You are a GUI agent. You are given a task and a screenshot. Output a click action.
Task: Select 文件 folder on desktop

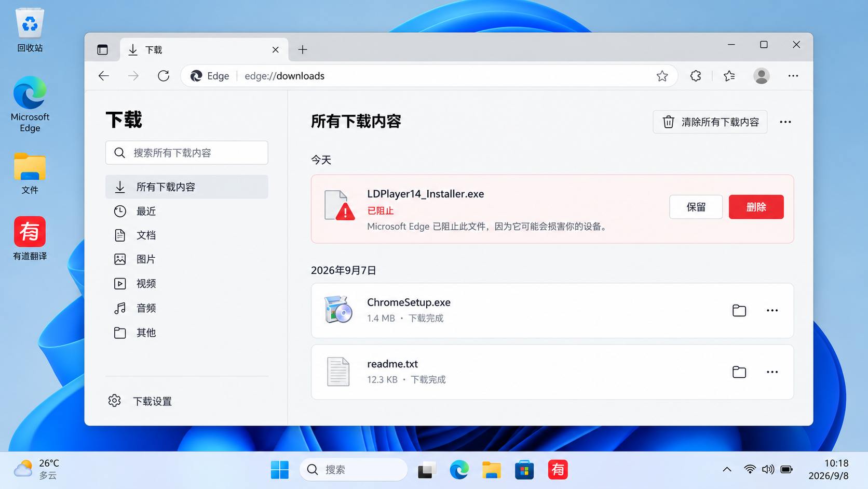[x=30, y=174]
